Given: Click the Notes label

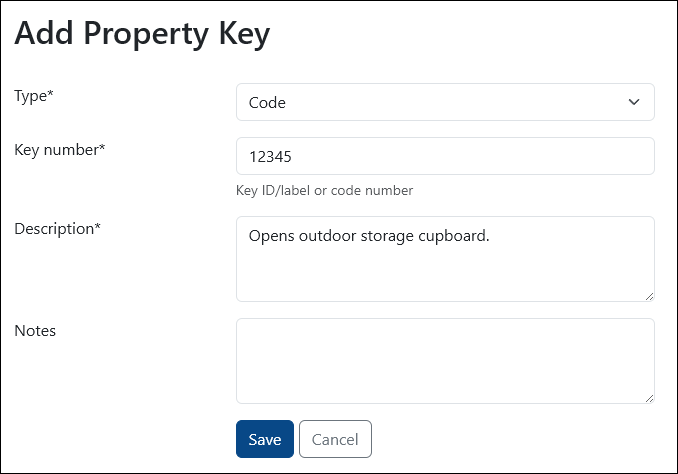Looking at the screenshot, I should [x=35, y=331].
